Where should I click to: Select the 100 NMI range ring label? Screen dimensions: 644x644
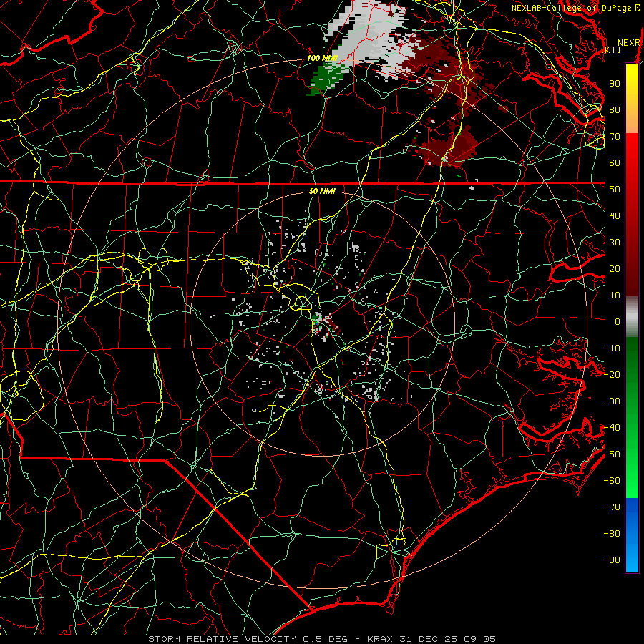(x=322, y=58)
